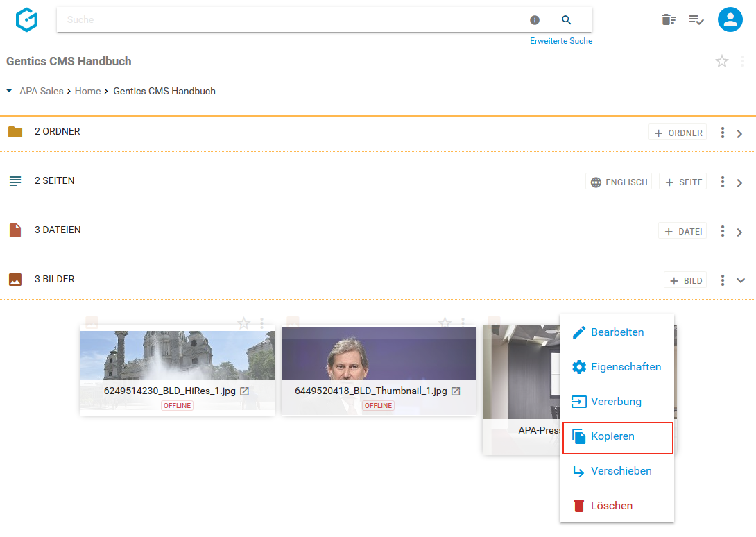Viewport: 756px width, 537px height.
Task: Expand the breadcrumb node dropdown arrow
Action: [x=9, y=91]
